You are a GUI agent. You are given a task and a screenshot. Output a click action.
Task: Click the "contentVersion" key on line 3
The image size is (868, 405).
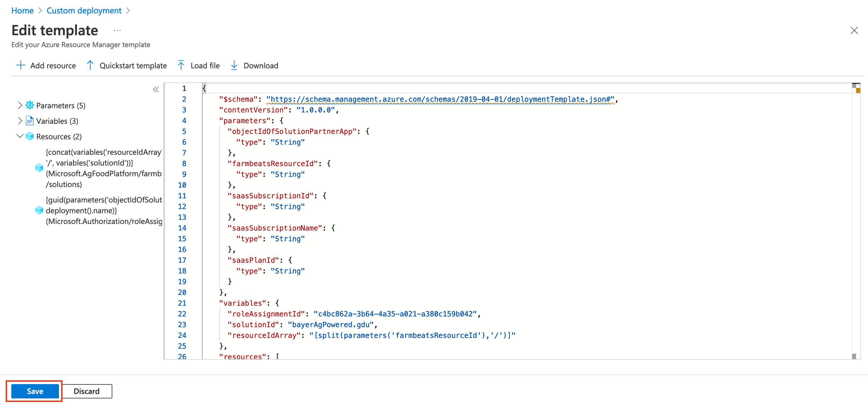(254, 110)
